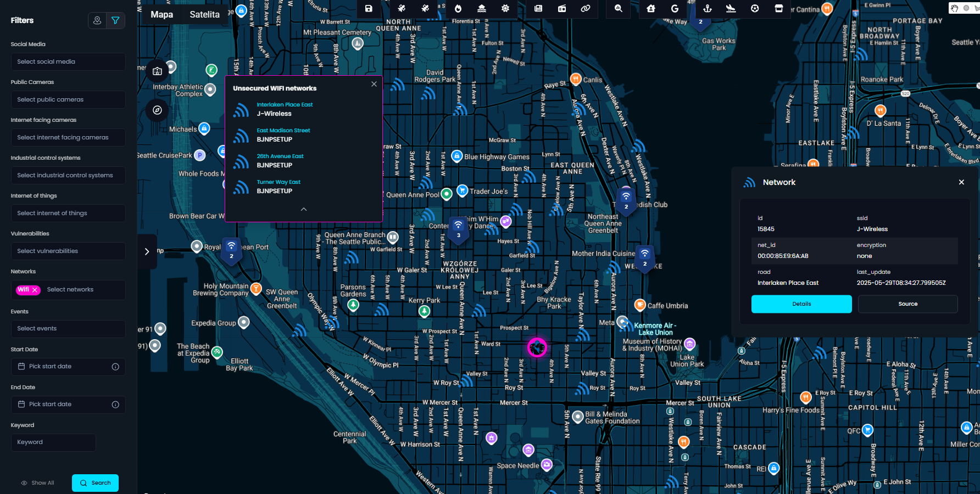
Task: Click the compass button on the map
Action: click(157, 110)
